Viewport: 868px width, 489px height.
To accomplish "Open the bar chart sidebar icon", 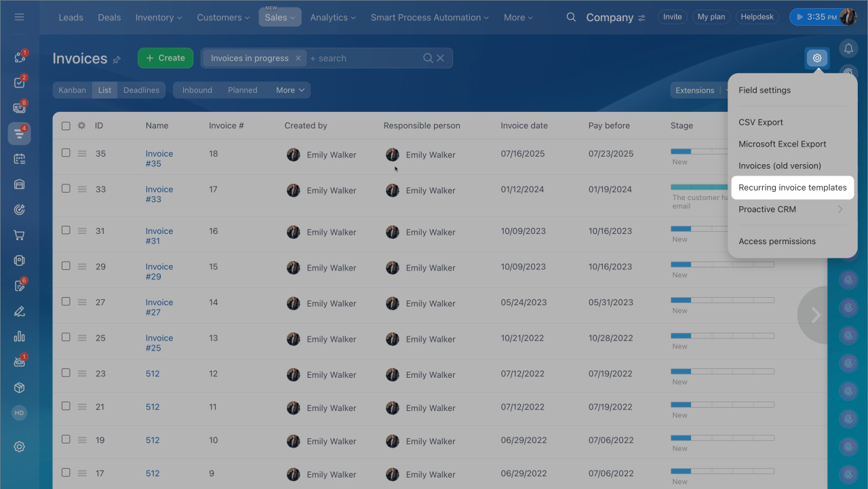I will click(19, 336).
